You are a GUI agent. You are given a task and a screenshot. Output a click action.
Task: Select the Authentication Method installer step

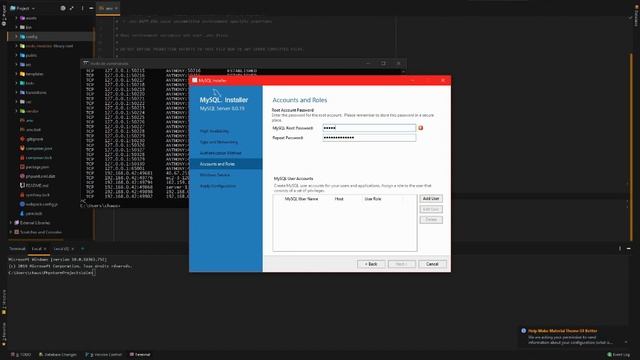(x=220, y=153)
